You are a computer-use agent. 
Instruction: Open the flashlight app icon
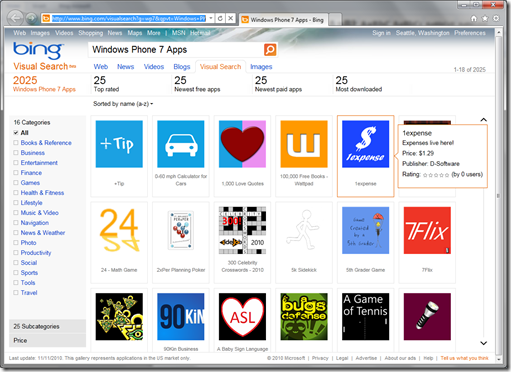click(427, 316)
